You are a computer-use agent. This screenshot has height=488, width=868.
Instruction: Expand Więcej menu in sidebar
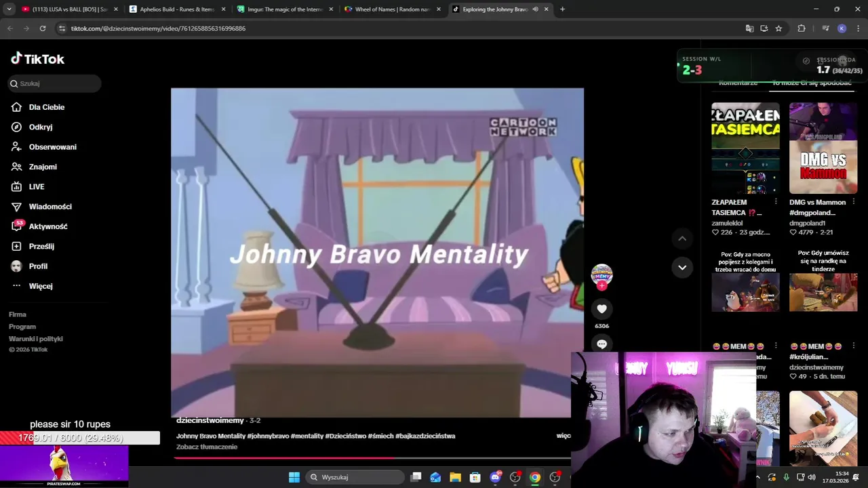pyautogui.click(x=41, y=286)
